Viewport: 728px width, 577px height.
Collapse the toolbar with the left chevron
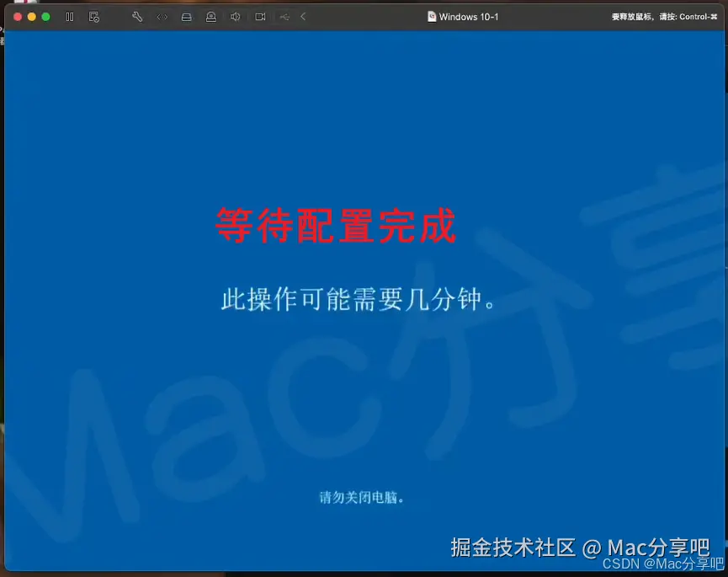coord(301,16)
